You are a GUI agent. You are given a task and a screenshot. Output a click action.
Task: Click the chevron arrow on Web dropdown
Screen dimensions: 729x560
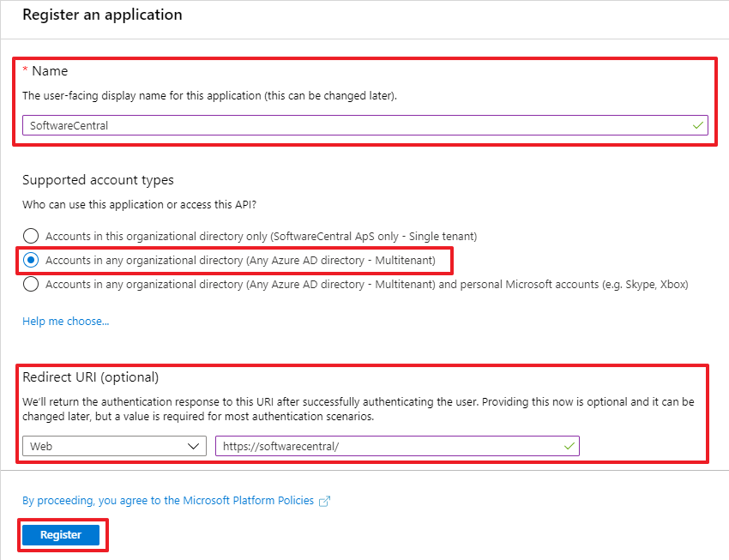pyautogui.click(x=193, y=446)
